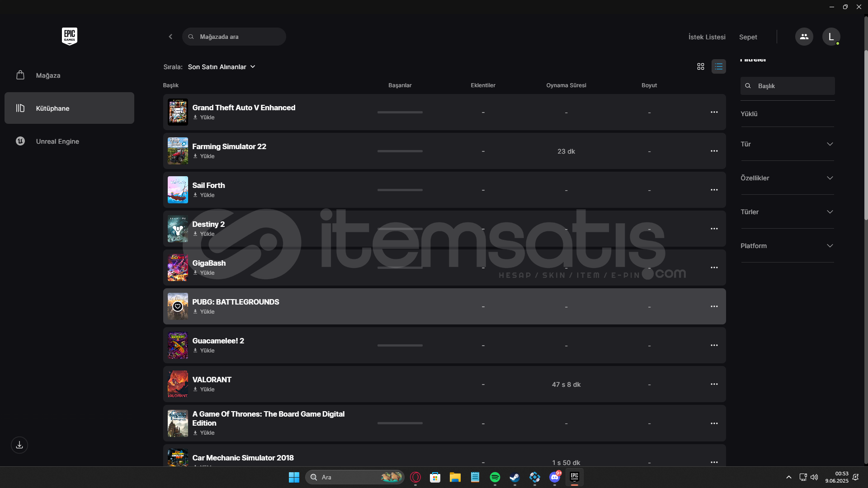The width and height of the screenshot is (868, 488).
Task: Open the account profile avatar L
Action: 831,37
